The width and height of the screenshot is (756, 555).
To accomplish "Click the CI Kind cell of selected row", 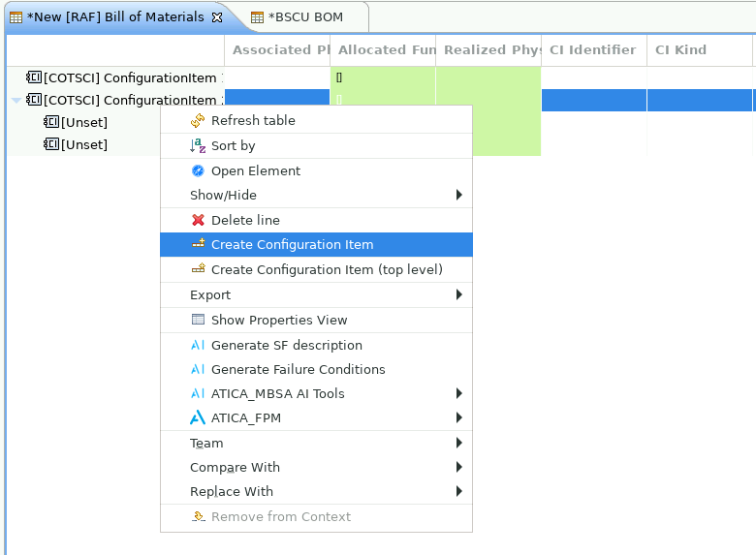I will click(x=700, y=100).
